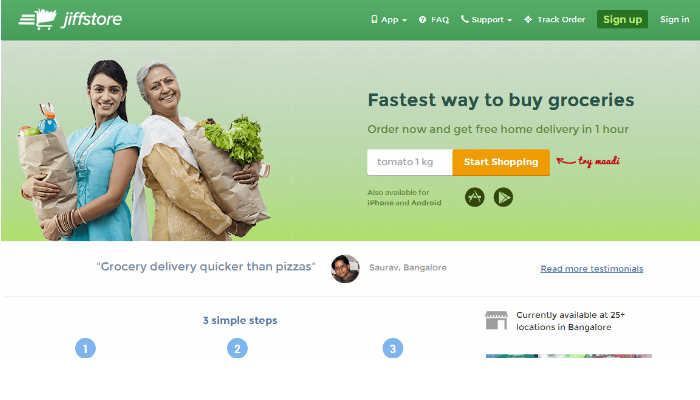The width and height of the screenshot is (700, 400).
Task: Expand the App dropdown menu
Action: (389, 20)
